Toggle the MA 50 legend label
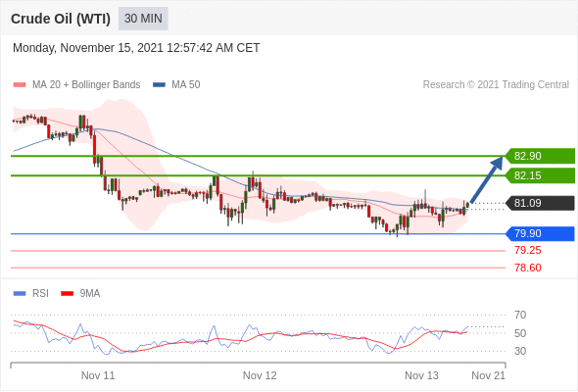This screenshot has height=392, width=578. point(186,85)
